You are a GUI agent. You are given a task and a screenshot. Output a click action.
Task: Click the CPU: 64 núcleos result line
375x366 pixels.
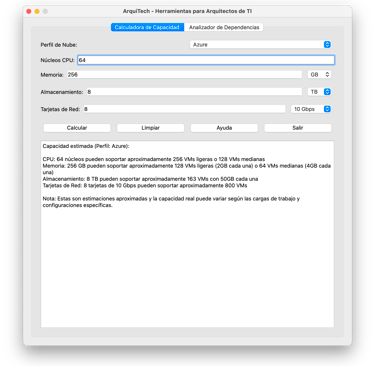pos(154,159)
